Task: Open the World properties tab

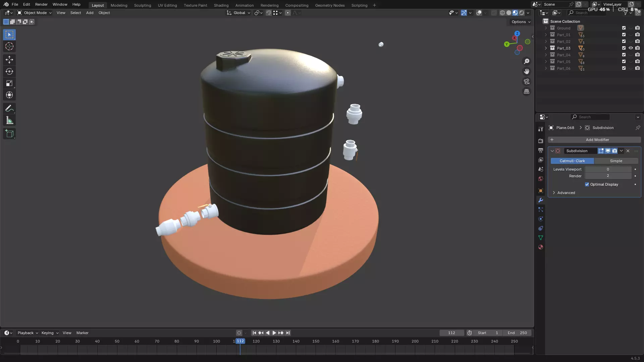Action: 540,179
